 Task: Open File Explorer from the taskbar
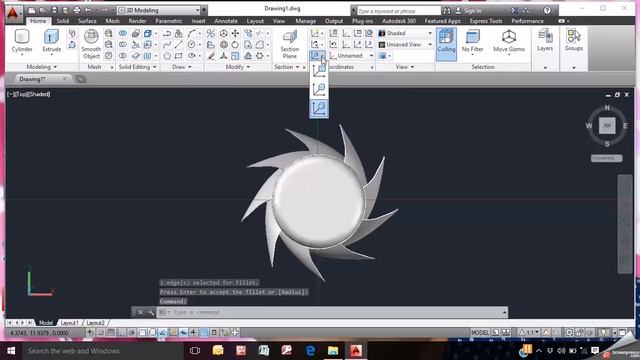tap(333, 351)
